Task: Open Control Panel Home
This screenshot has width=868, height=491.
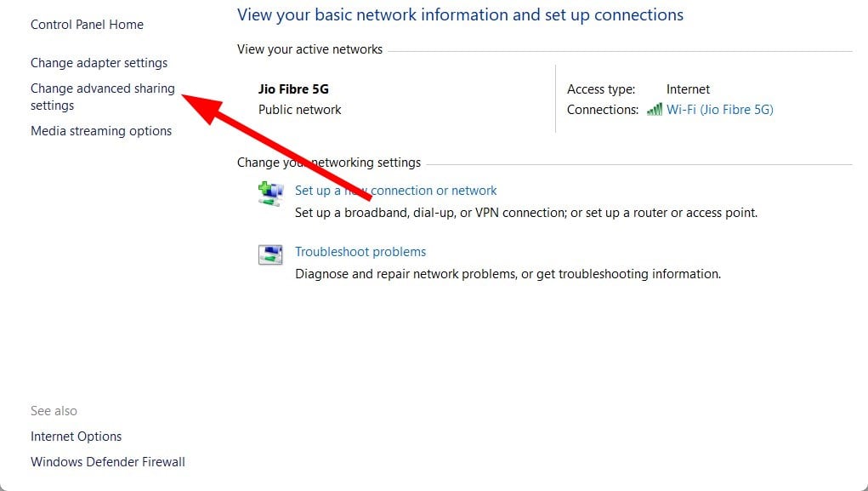Action: coord(87,25)
